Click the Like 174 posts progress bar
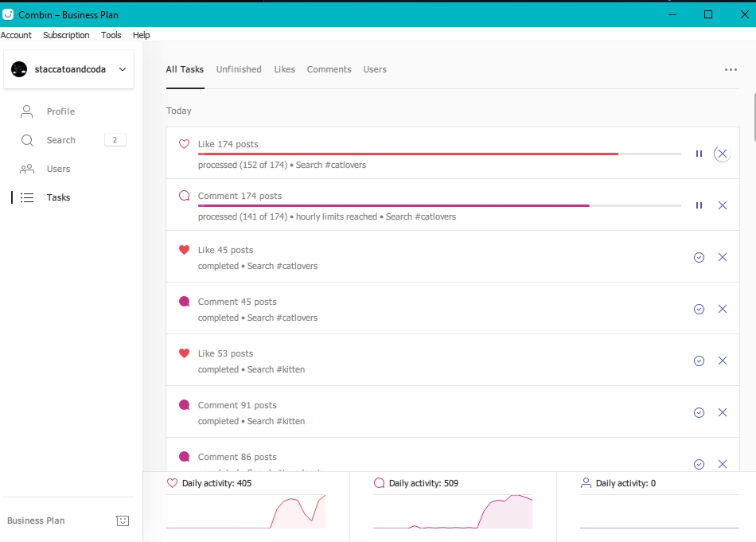The width and height of the screenshot is (756, 542). point(439,154)
